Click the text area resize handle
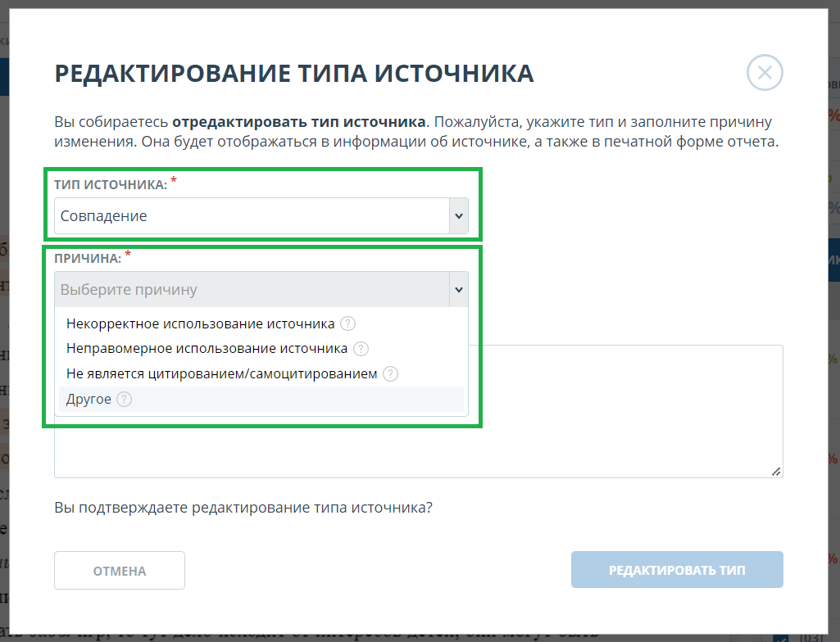Viewport: 840px width, 642px height. [x=776, y=472]
